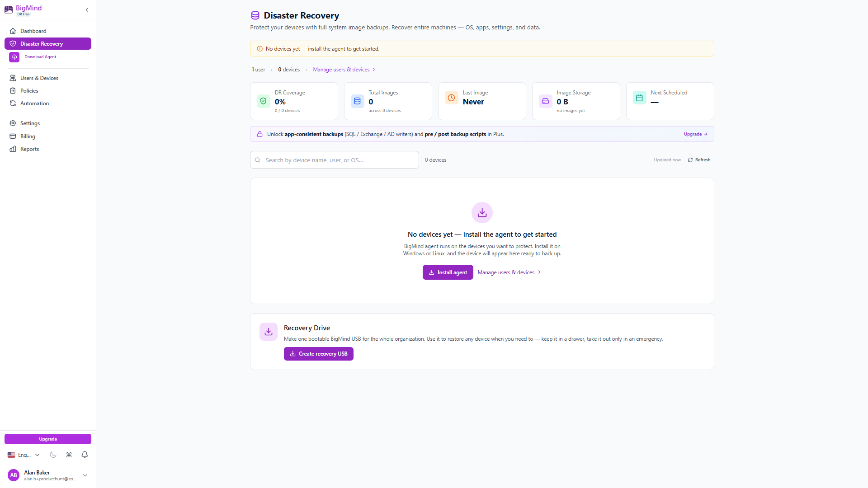The image size is (868, 488).
Task: Open the English language dropdown
Action: (x=24, y=455)
